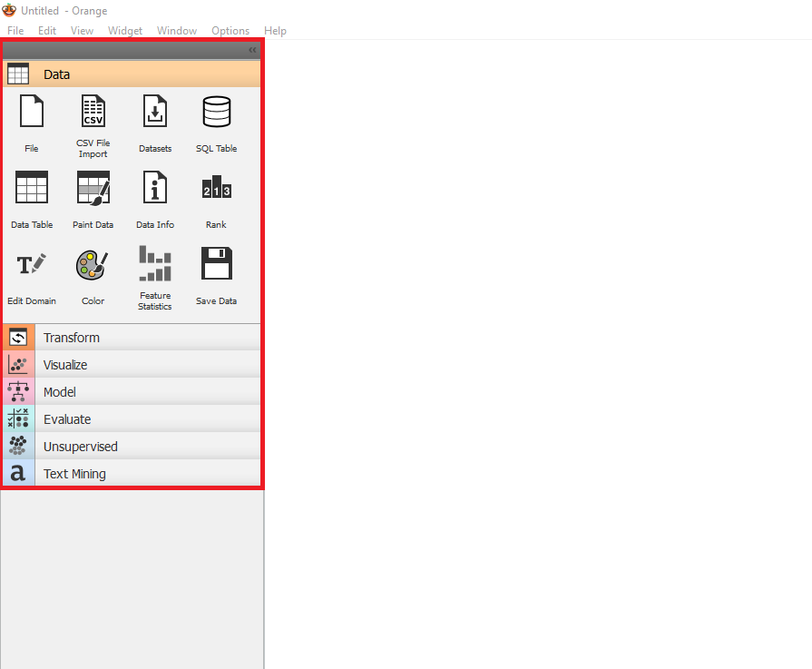Open the Options menu
This screenshot has width=812, height=669.
tap(230, 31)
